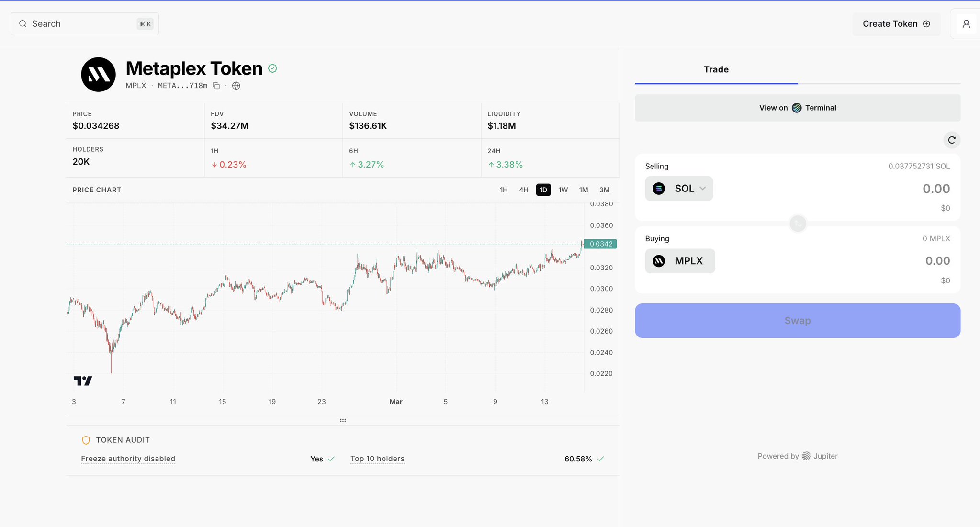Open the SOL selling token dropdown
Viewport: 980px width, 527px height.
point(678,189)
